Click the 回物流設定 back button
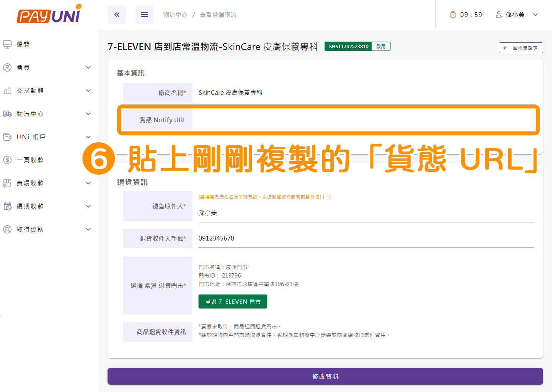Image resolution: width=552 pixels, height=392 pixels. (x=521, y=48)
